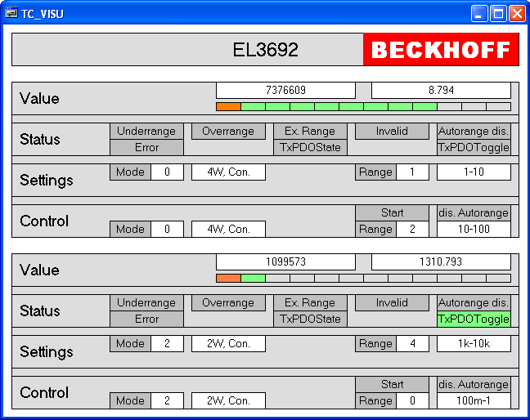The width and height of the screenshot is (530, 420).
Task: Click the TC_VISU title bar icon
Action: pos(11,14)
